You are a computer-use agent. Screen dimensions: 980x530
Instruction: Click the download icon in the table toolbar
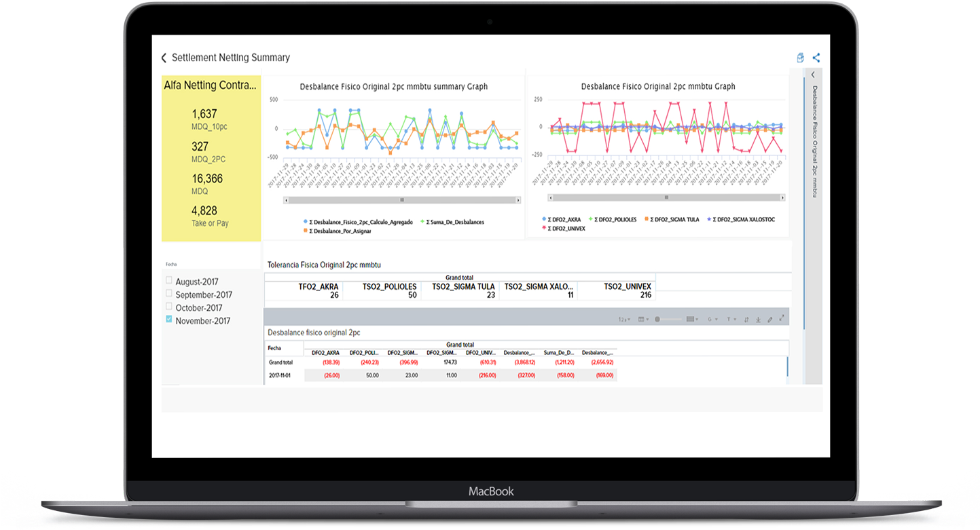(758, 318)
